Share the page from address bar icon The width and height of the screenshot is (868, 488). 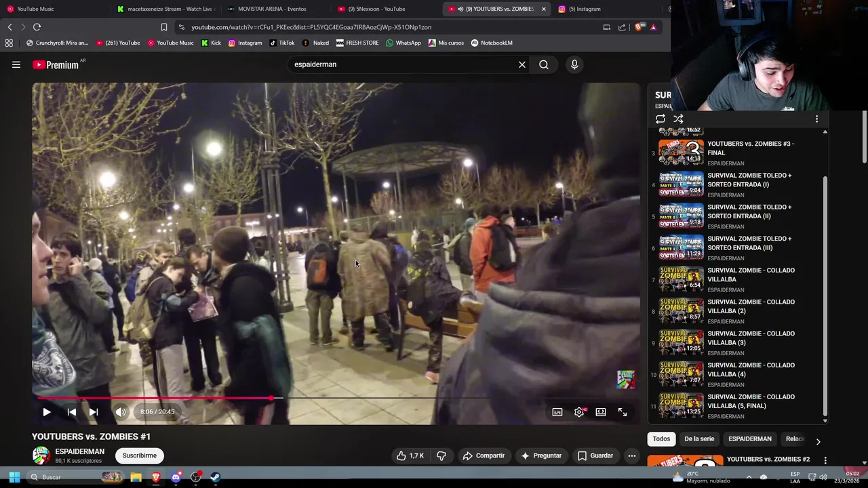click(x=622, y=27)
